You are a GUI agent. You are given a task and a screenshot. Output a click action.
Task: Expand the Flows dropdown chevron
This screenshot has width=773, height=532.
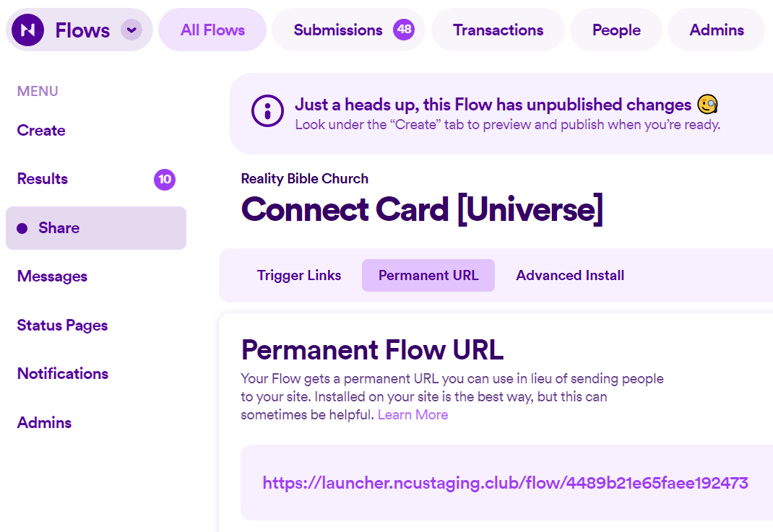(x=131, y=30)
